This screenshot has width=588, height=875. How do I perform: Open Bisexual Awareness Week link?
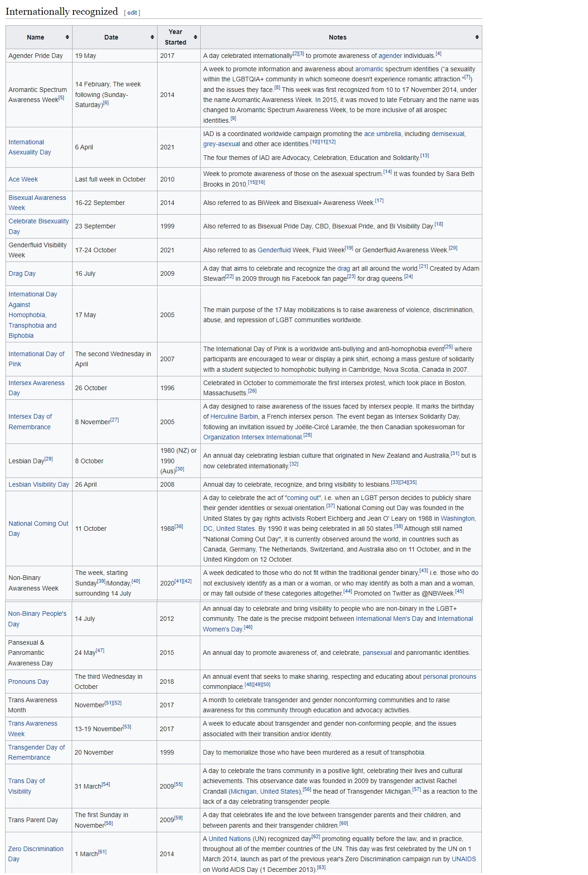[x=37, y=203]
